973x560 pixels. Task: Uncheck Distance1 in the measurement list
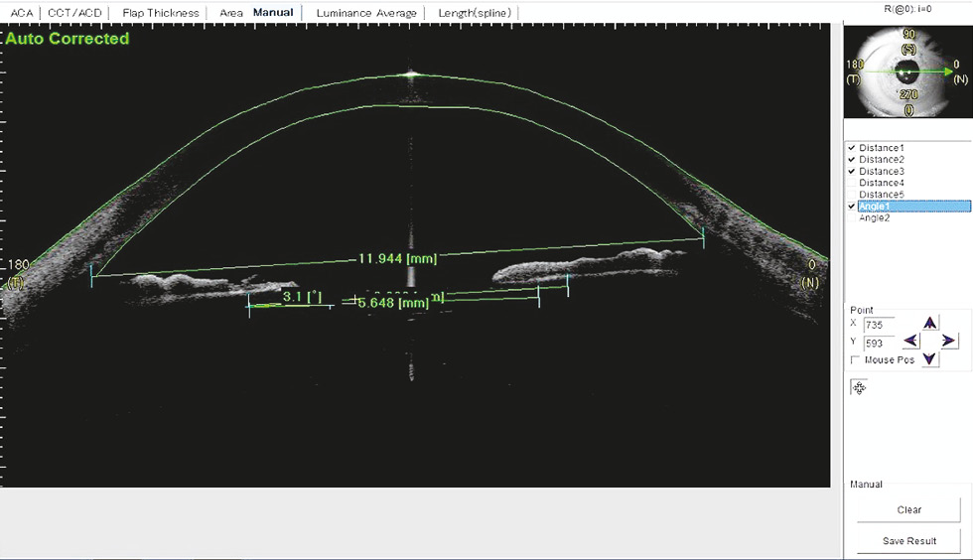(x=851, y=148)
